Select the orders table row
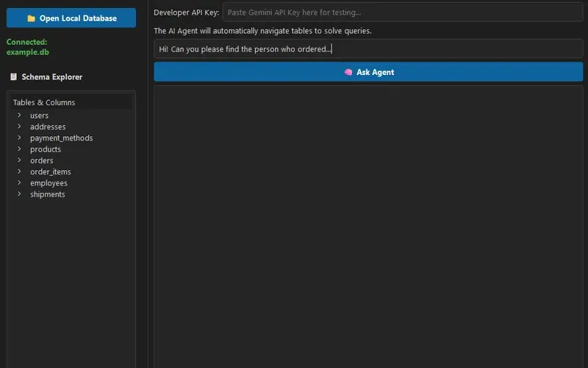Screen dimensions: 588x368 click(x=71, y=160)
